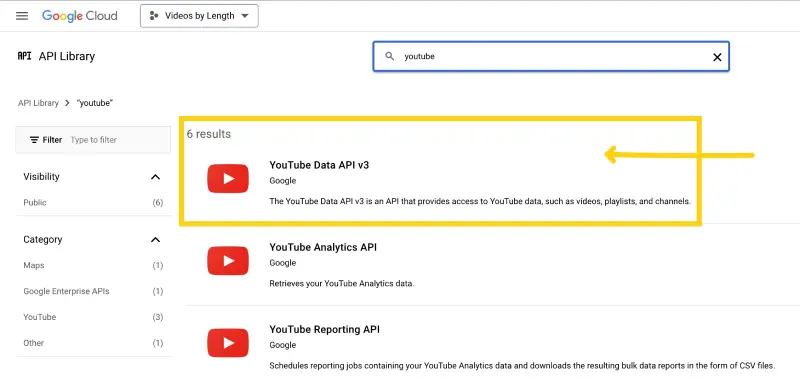800x385 pixels.
Task: Open YouTube Data API v3 result title
Action: click(319, 165)
